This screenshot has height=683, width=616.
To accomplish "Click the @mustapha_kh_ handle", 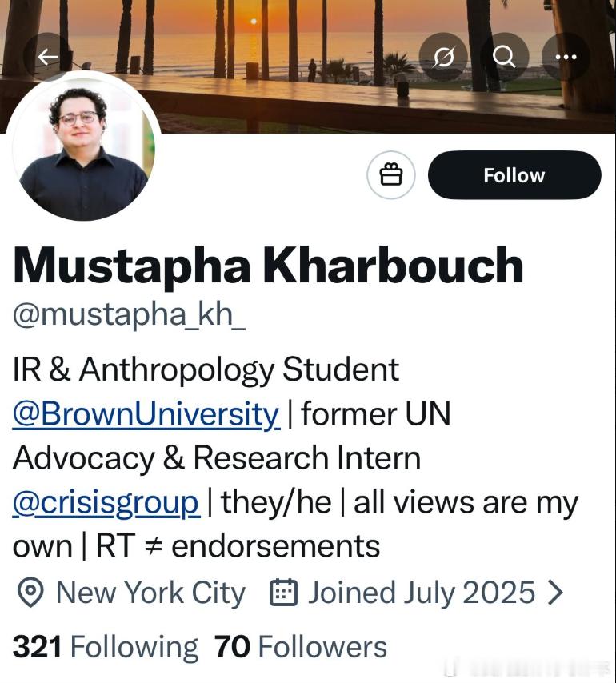I will coord(129,314).
